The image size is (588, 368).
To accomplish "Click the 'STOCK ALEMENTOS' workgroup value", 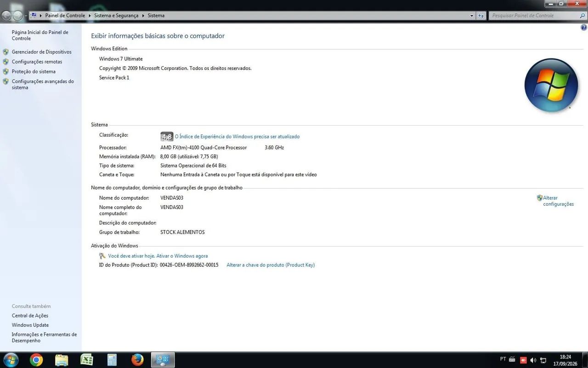I will click(x=182, y=232).
